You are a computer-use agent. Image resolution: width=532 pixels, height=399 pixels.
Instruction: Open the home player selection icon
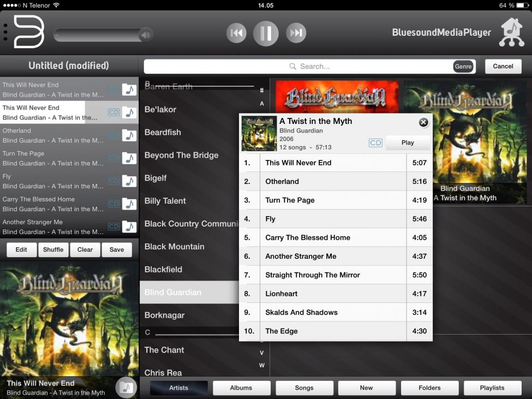click(x=512, y=32)
